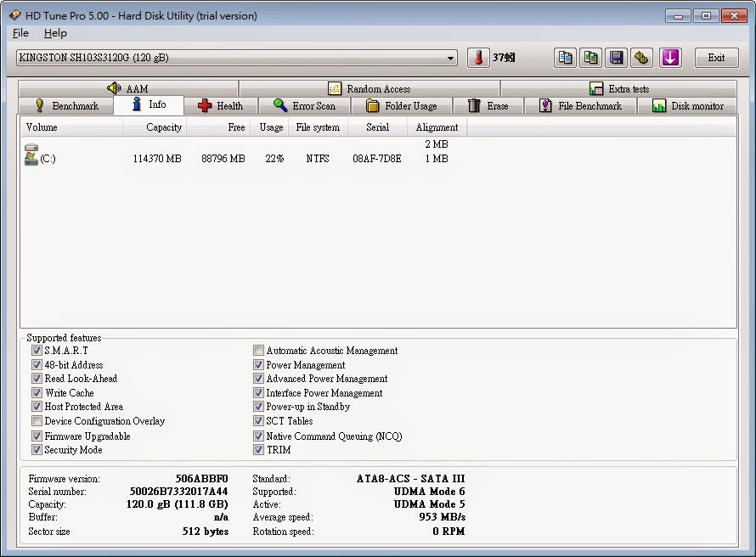
Task: Click the serial number 50026B7332017A44 value
Action: (x=179, y=492)
